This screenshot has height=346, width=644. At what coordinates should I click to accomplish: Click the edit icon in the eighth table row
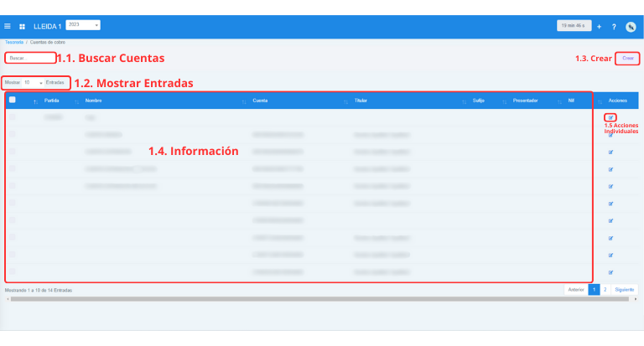(x=610, y=239)
